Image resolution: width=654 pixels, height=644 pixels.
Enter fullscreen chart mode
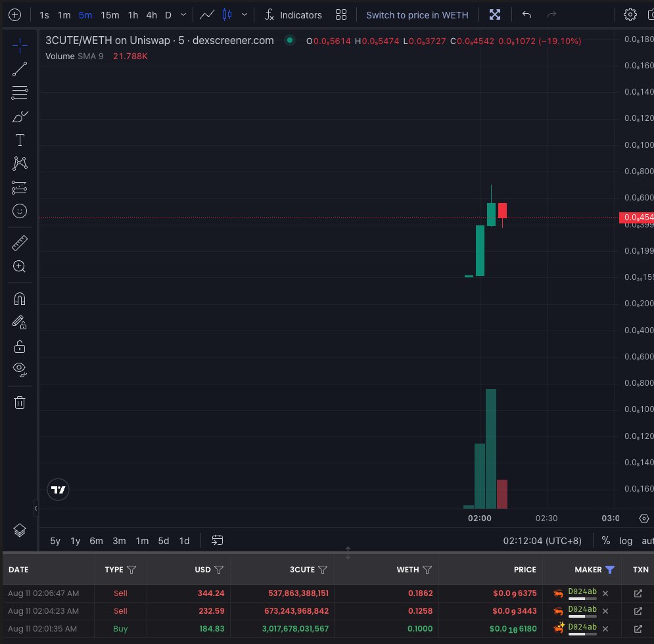(495, 15)
